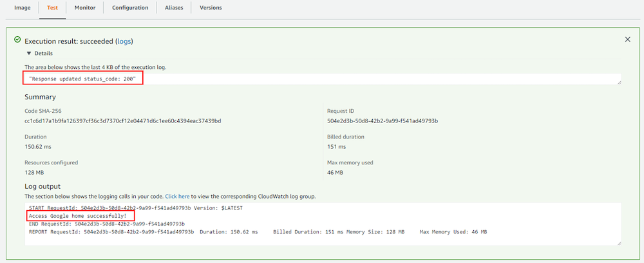
Task: Dismiss the execution result banner
Action: click(x=628, y=40)
